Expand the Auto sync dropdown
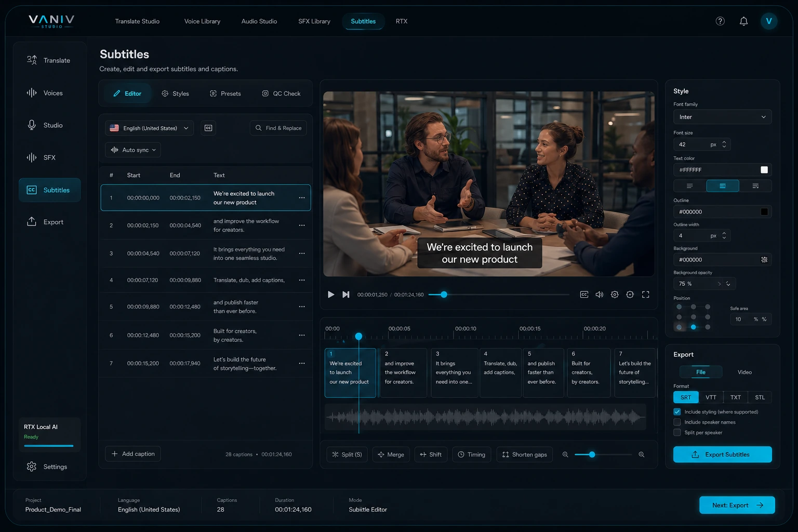This screenshot has height=532, width=798. [132, 150]
